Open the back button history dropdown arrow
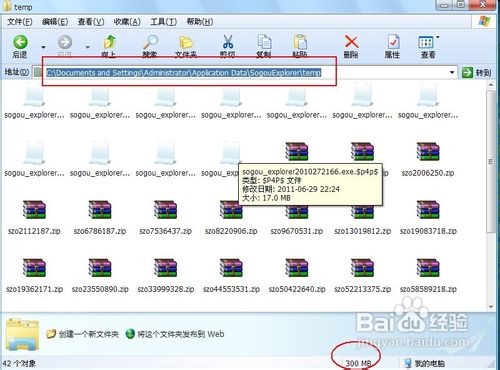Image resolution: width=500 pixels, height=370 pixels. 43,47
